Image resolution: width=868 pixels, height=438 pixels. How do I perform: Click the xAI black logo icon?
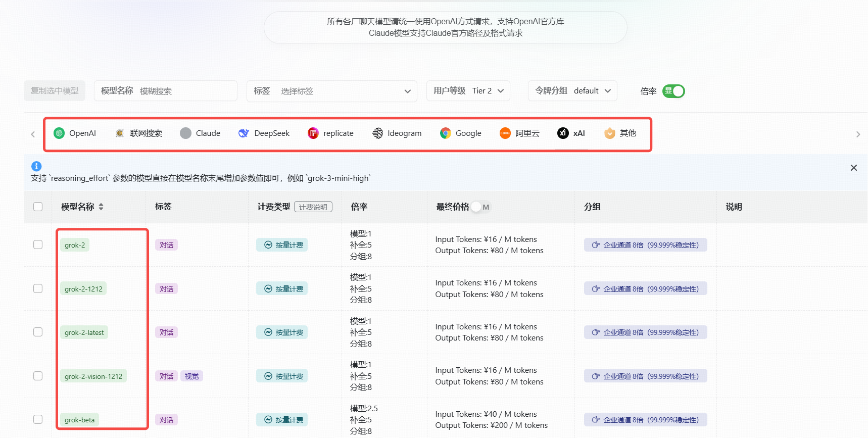[x=563, y=133]
